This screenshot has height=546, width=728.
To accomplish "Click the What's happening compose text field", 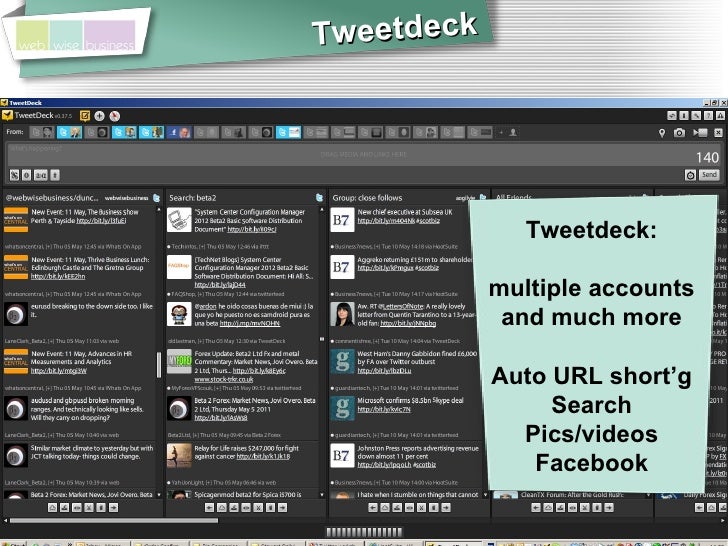I will [364, 154].
